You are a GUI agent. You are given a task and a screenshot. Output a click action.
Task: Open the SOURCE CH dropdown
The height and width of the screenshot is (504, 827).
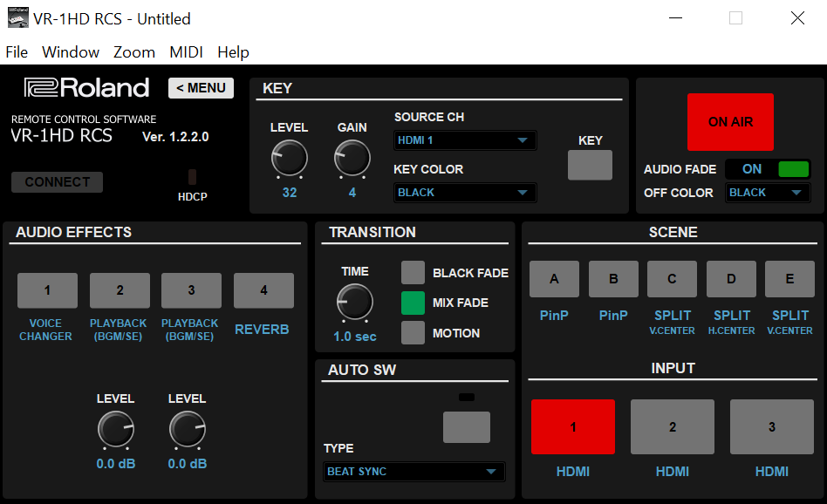point(465,140)
